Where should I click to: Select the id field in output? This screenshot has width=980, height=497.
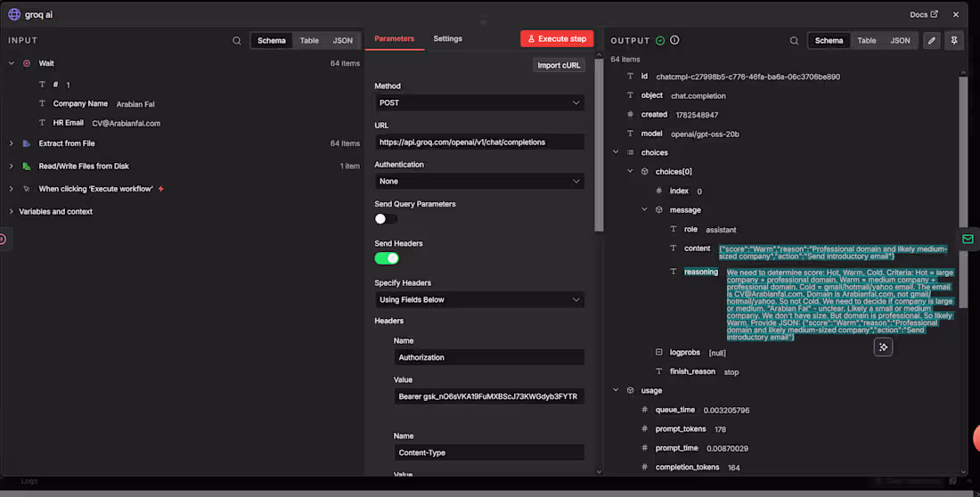644,77
